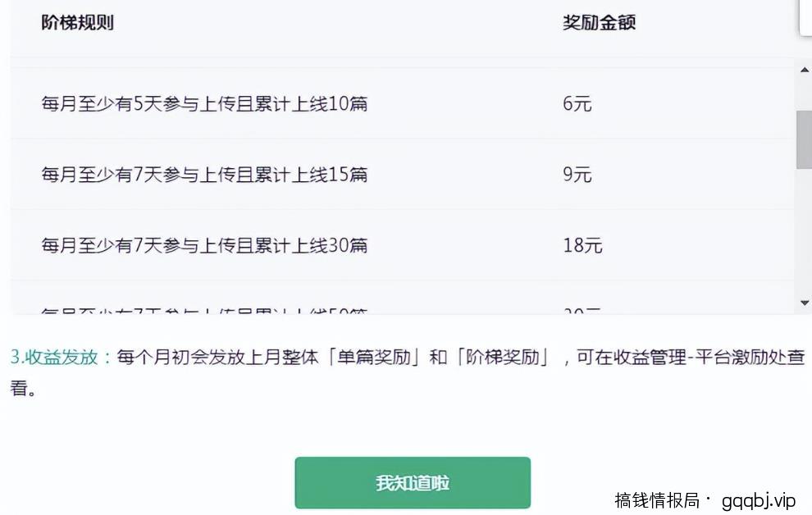Click the 奖励金额 column header
Image resolution: width=812 pixels, height=515 pixels.
tap(599, 22)
